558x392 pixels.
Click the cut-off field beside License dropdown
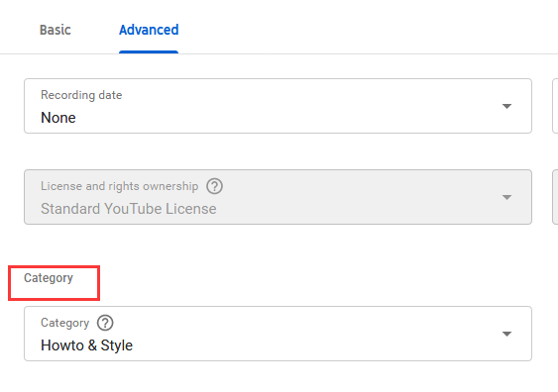[555, 197]
